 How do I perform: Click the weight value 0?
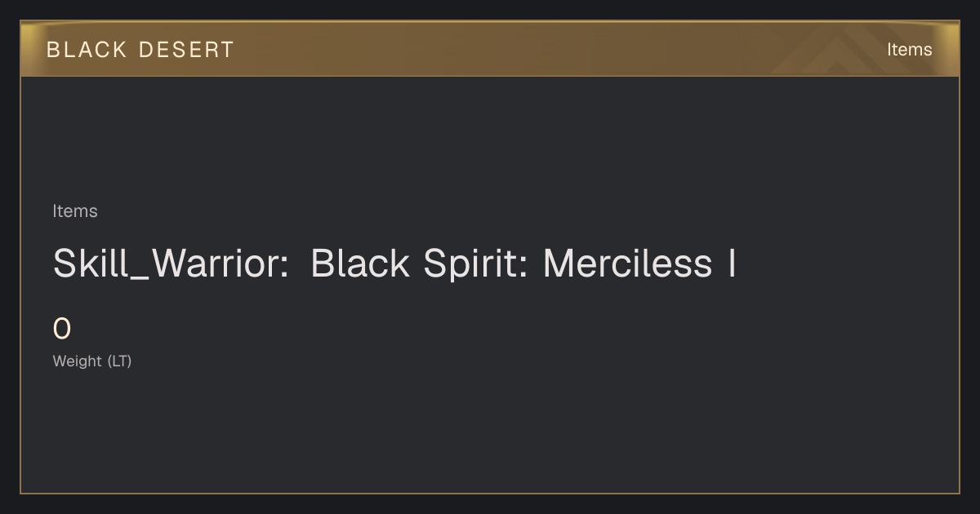(x=62, y=330)
